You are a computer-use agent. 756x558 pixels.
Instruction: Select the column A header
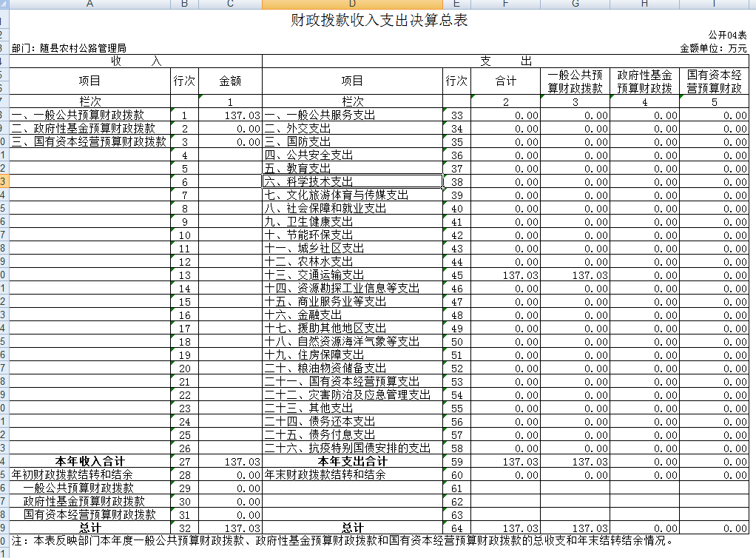(x=90, y=4)
